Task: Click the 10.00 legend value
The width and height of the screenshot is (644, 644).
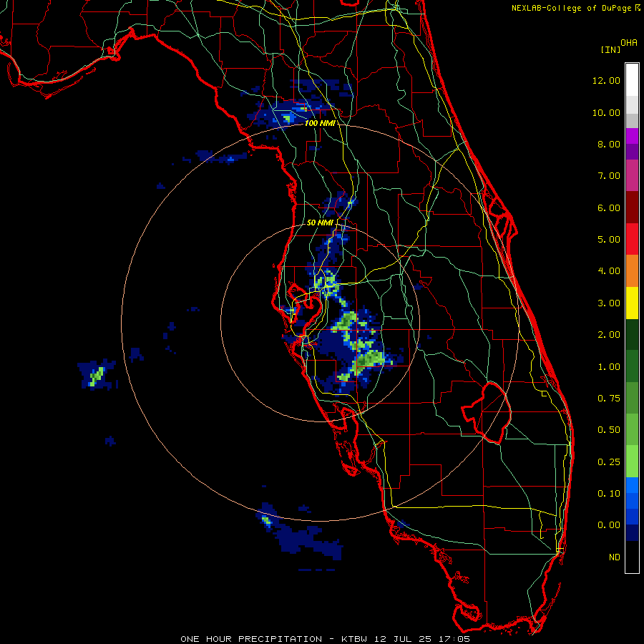Action: (606, 112)
